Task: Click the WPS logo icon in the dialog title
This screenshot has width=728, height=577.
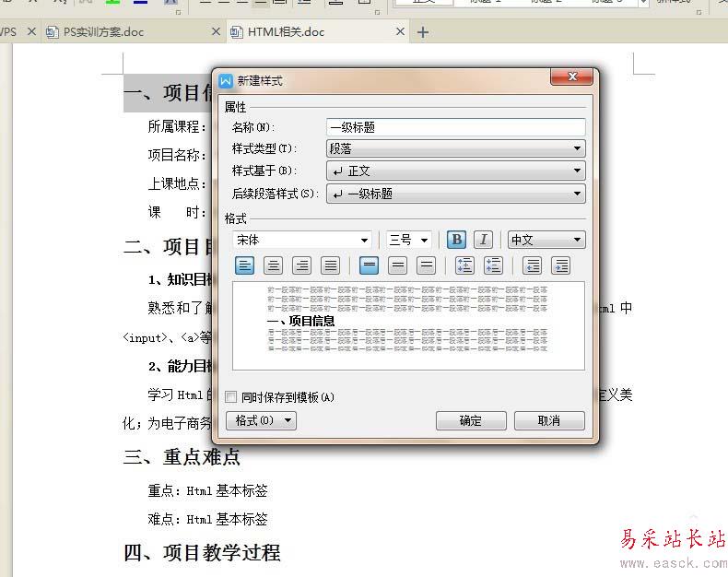Action: (226, 81)
